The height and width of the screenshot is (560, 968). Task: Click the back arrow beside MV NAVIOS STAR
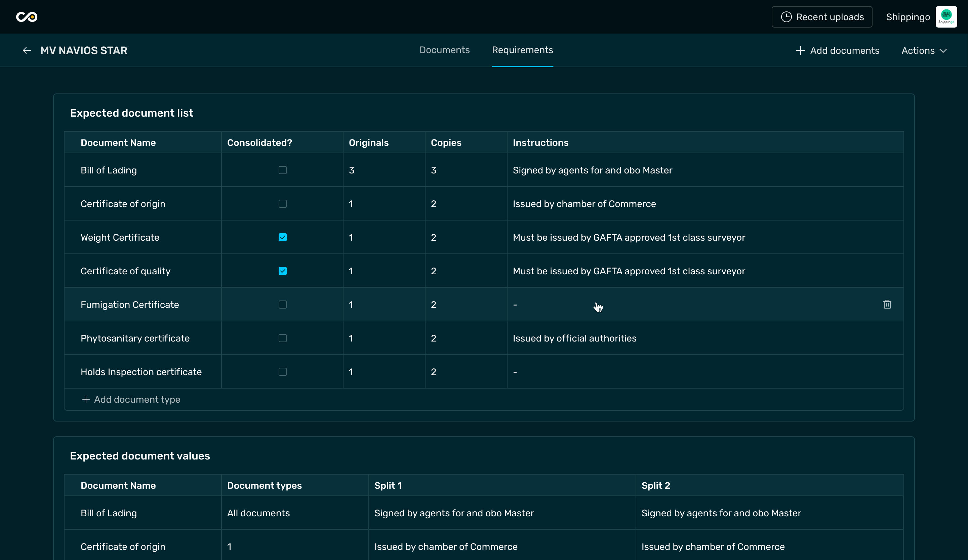(27, 50)
